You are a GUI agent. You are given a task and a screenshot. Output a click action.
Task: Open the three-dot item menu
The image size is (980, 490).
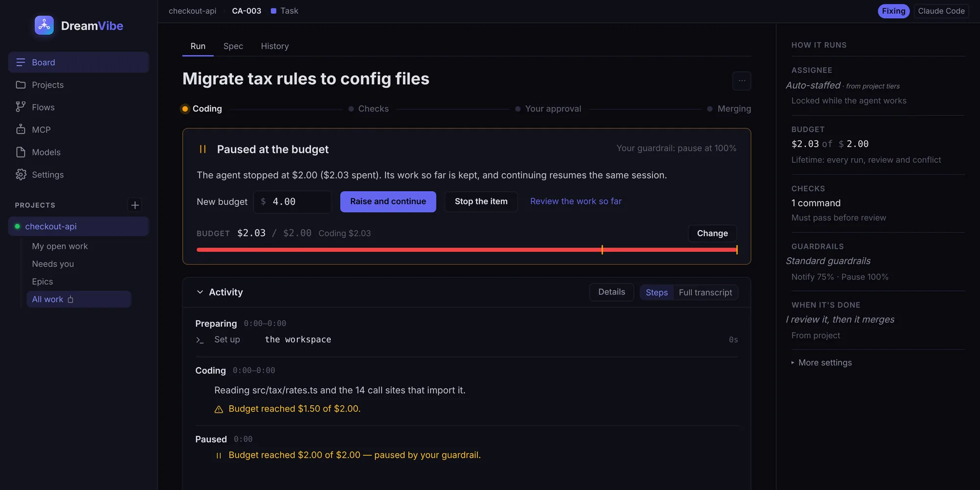(742, 81)
